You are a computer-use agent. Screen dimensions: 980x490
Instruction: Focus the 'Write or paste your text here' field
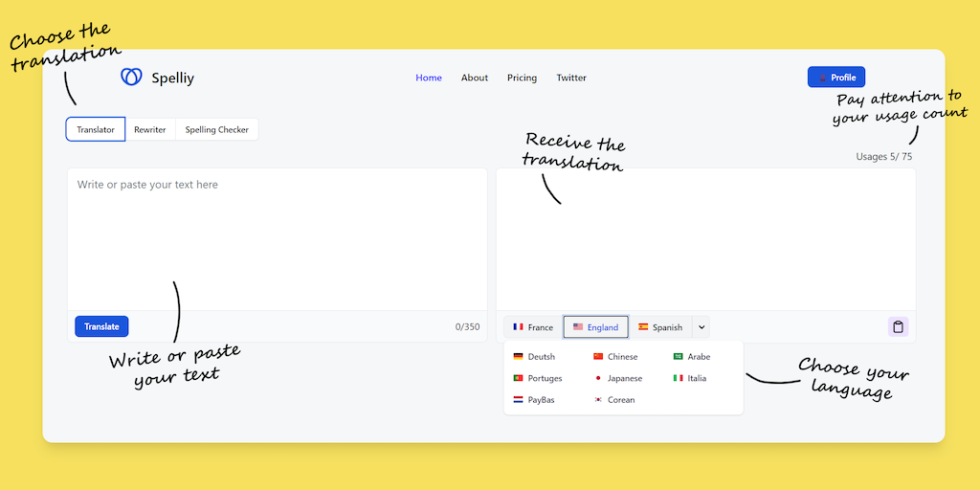click(278, 239)
